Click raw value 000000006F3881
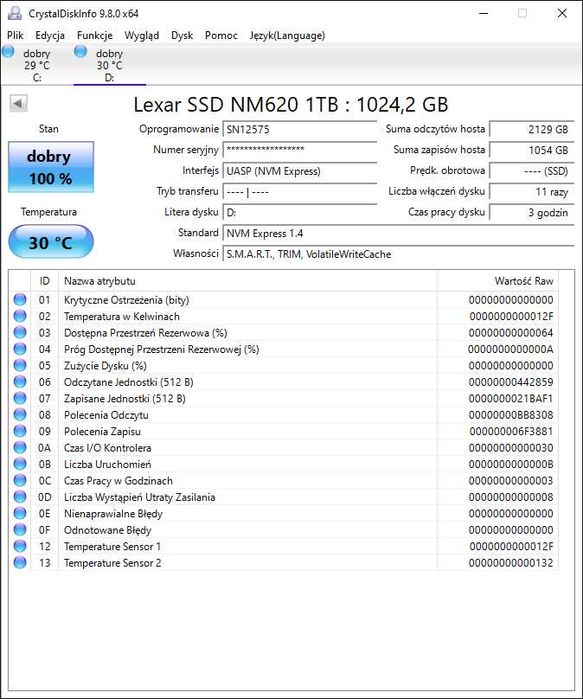 [x=511, y=432]
